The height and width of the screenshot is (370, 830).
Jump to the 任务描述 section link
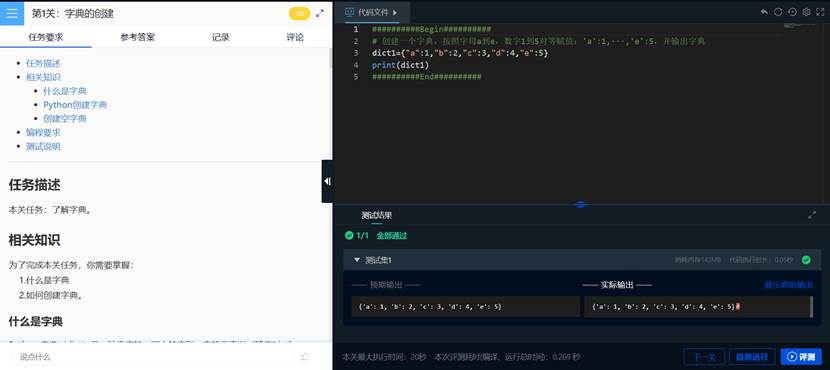[x=43, y=64]
